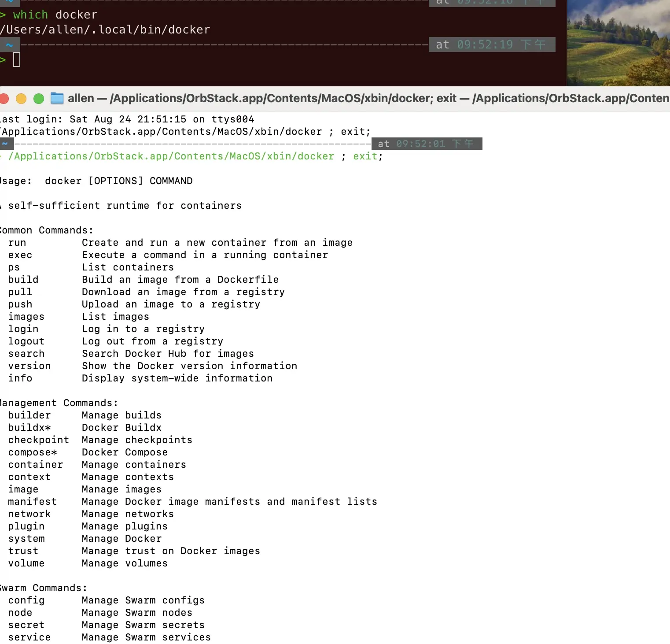Select the 'Docker Compose' description
The image size is (670, 644).
click(x=125, y=452)
